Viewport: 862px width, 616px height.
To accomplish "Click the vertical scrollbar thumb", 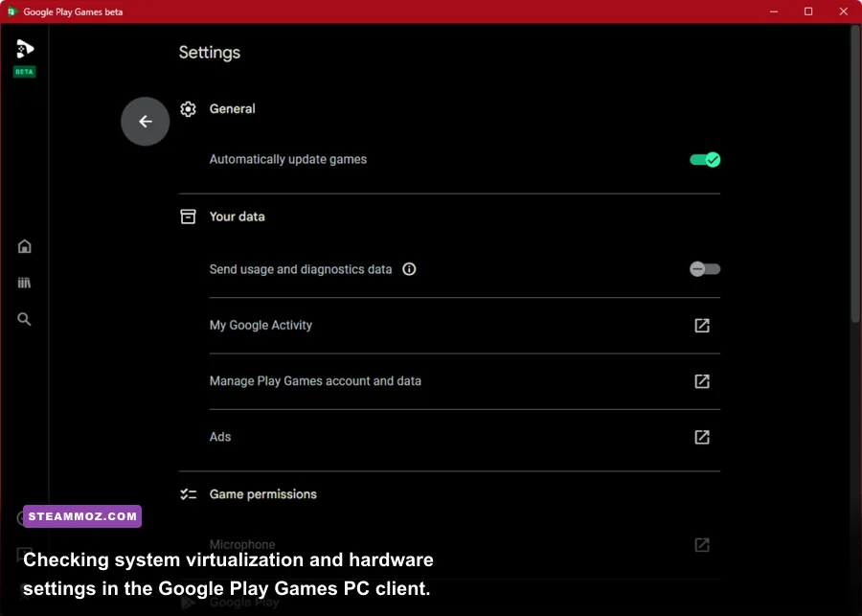I will (x=855, y=173).
